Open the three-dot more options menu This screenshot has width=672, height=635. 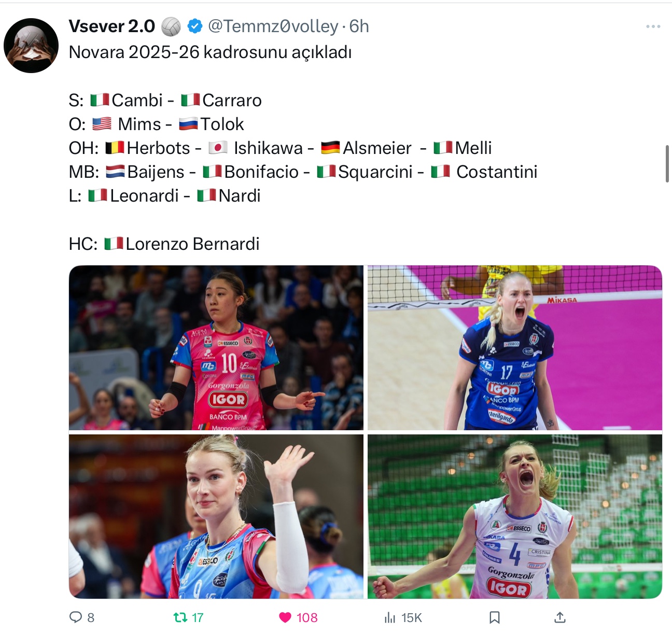click(x=653, y=26)
